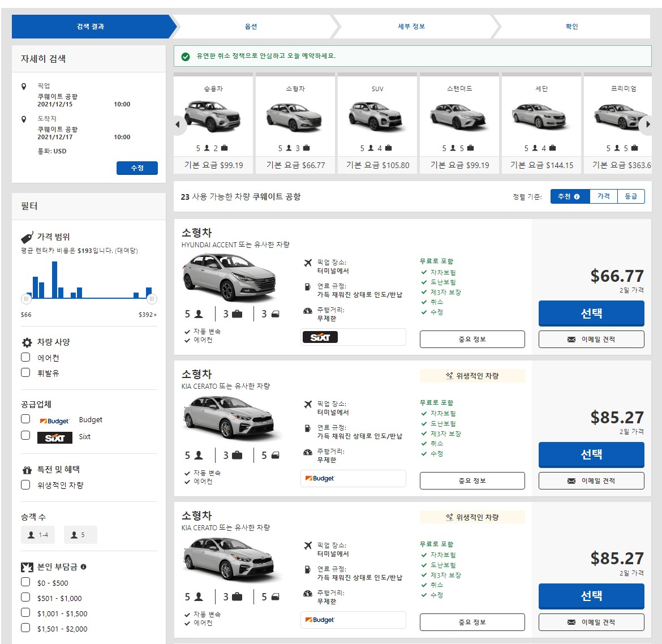Viewport: 662px width, 644px height.
Task: Sort results by 등급
Action: [x=631, y=196]
